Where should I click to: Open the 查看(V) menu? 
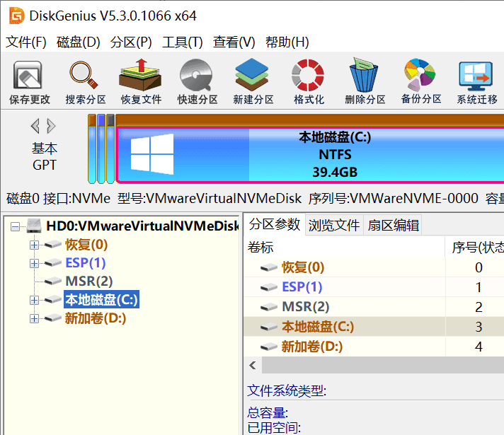click(x=234, y=42)
